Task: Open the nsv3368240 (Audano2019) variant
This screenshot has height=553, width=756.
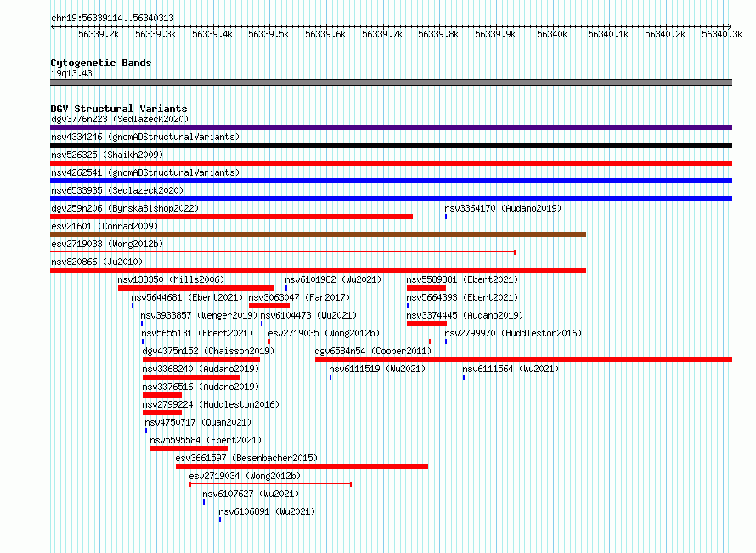Action: click(x=191, y=377)
